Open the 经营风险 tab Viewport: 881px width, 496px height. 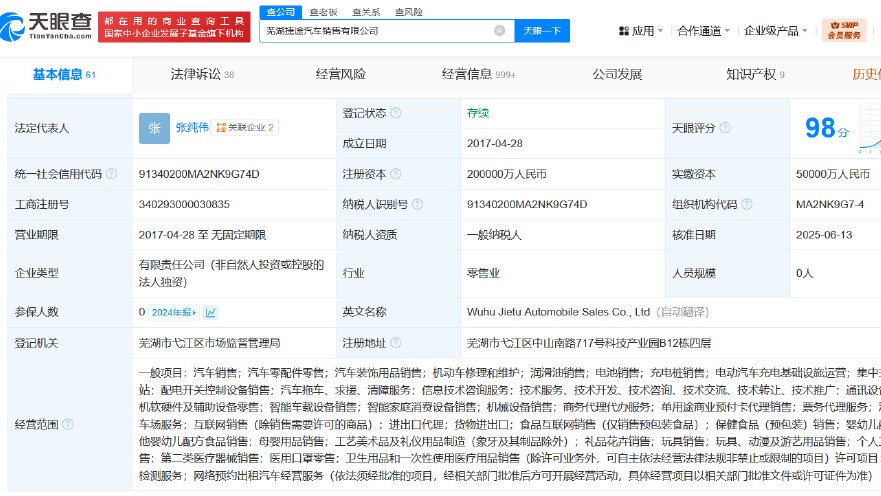point(340,74)
